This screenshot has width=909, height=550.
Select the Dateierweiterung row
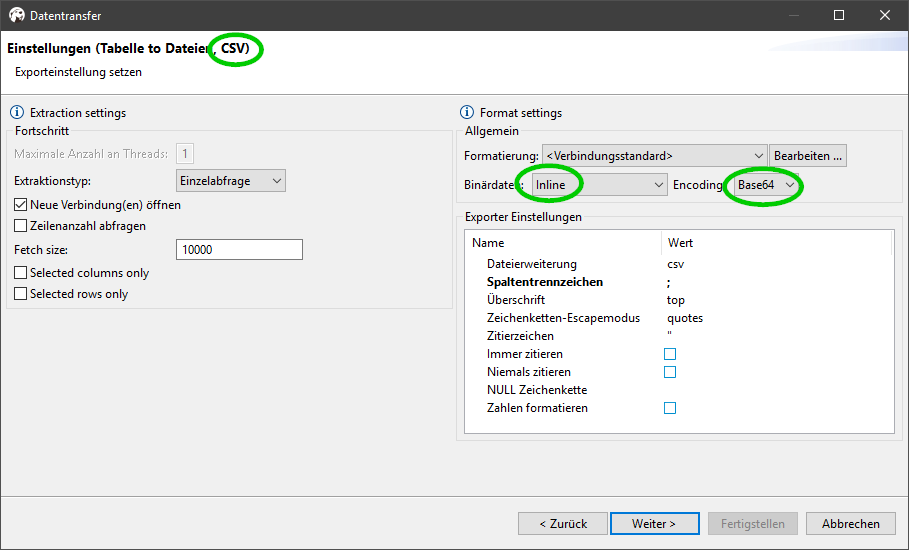pyautogui.click(x=678, y=264)
